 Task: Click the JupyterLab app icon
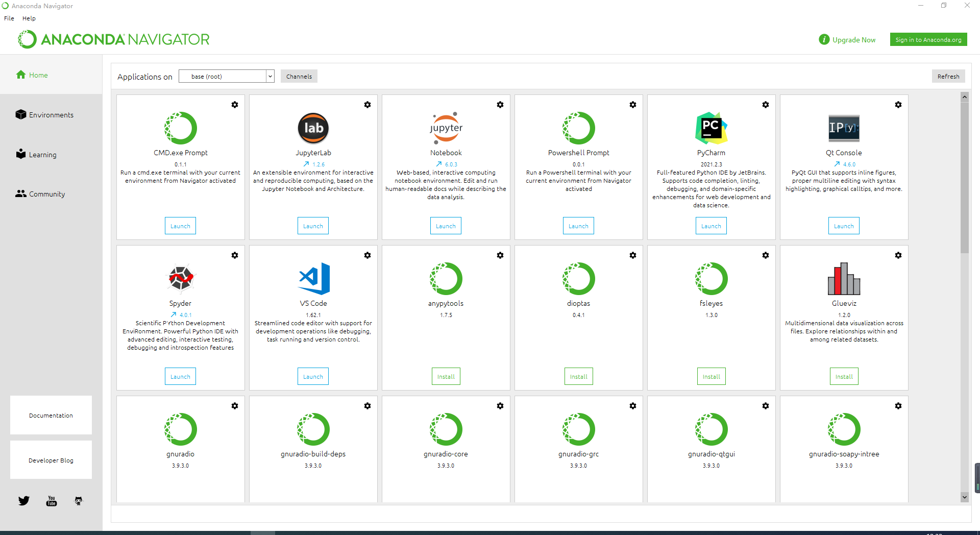pyautogui.click(x=313, y=128)
